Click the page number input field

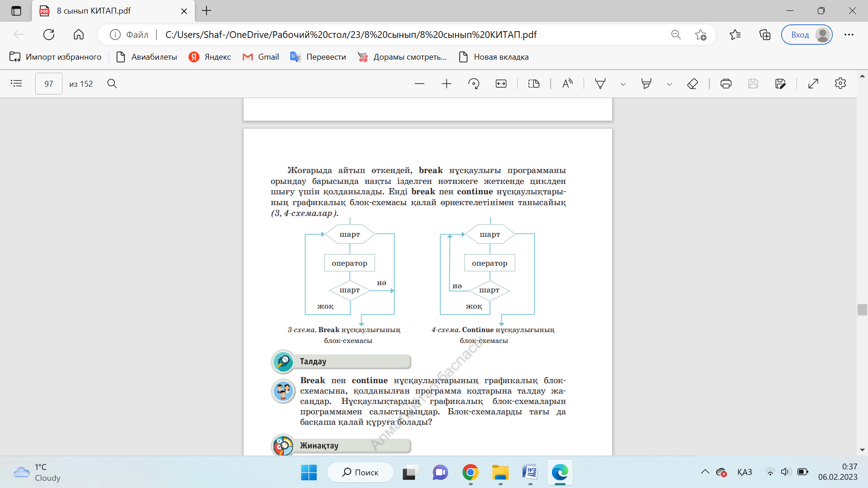pyautogui.click(x=49, y=84)
